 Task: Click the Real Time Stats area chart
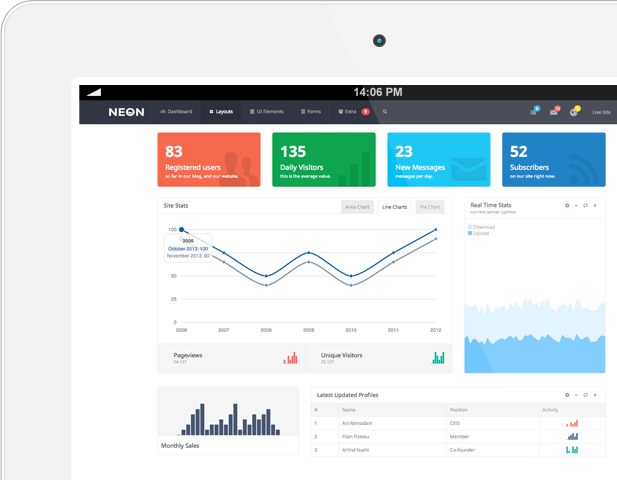(535, 335)
